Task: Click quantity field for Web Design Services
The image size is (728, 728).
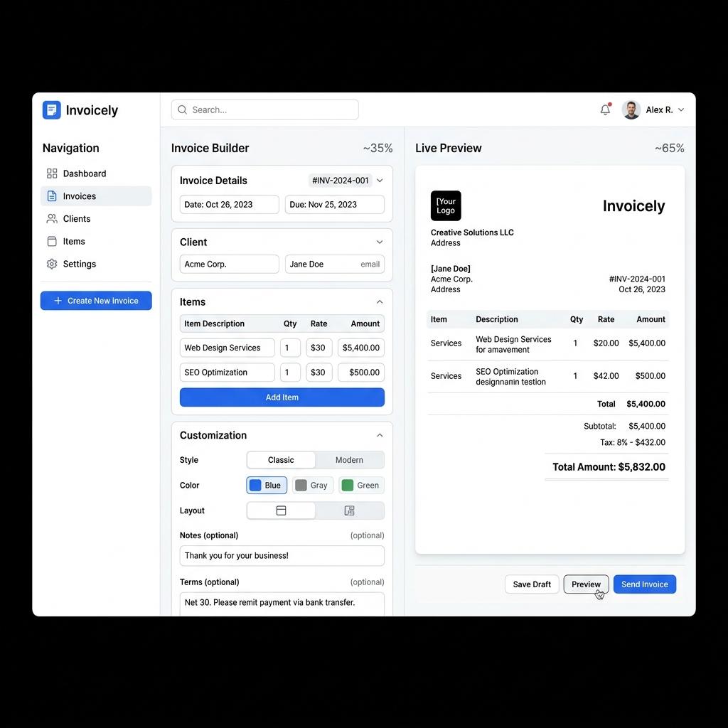Action: [290, 348]
